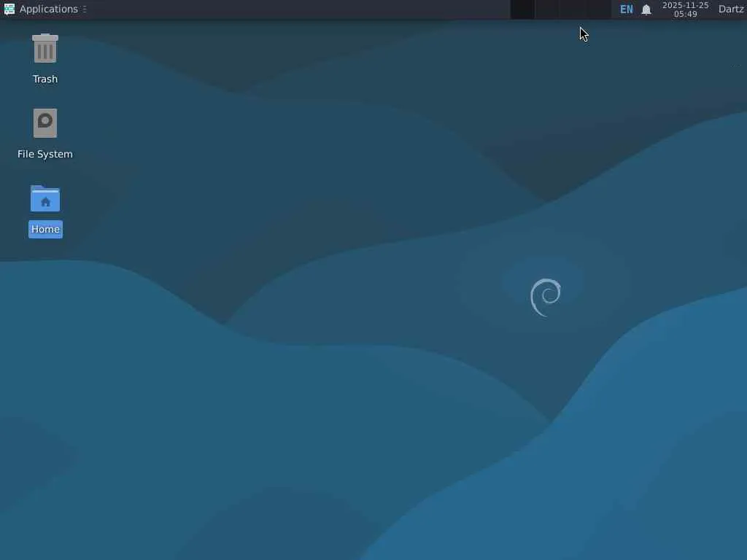Switch to the first workspace in the pager
747x560 pixels.
pyautogui.click(x=522, y=9)
